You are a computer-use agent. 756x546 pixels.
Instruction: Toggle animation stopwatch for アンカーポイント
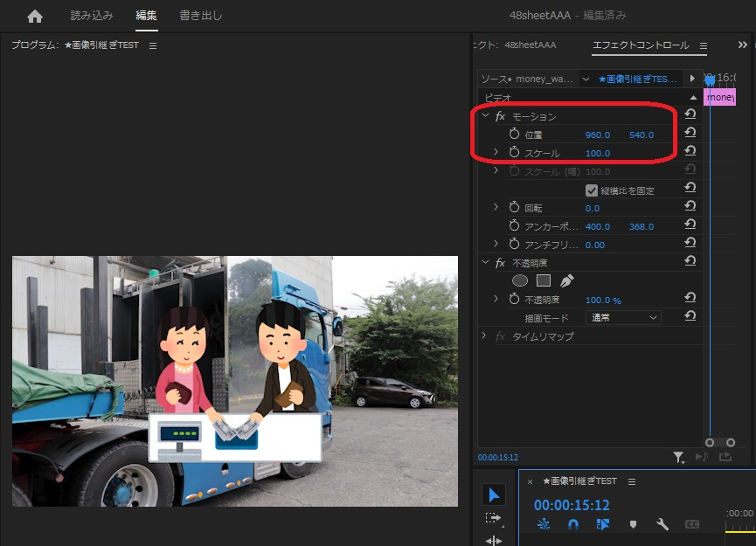pos(515,225)
